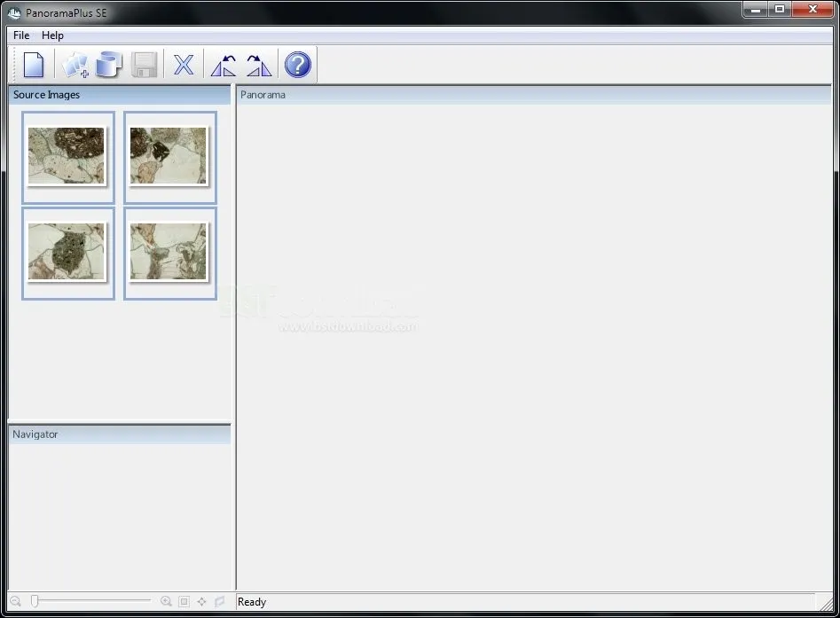The height and width of the screenshot is (618, 840).
Task: Click the Stitch panorama icon
Action: tap(108, 65)
